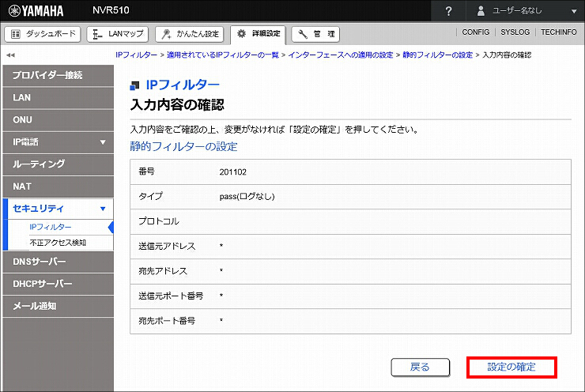The width and height of the screenshot is (585, 392).
Task: Open インターフェースへの適用の設定 breadcrumb
Action: [x=340, y=55]
